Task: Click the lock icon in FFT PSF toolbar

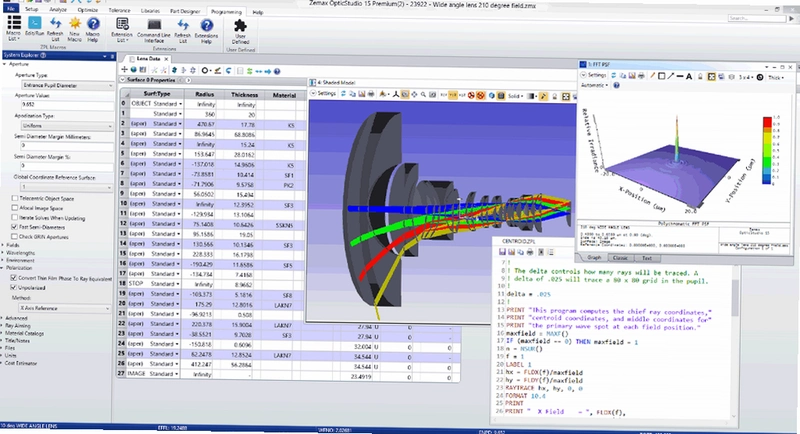Action: pyautogui.click(x=701, y=76)
